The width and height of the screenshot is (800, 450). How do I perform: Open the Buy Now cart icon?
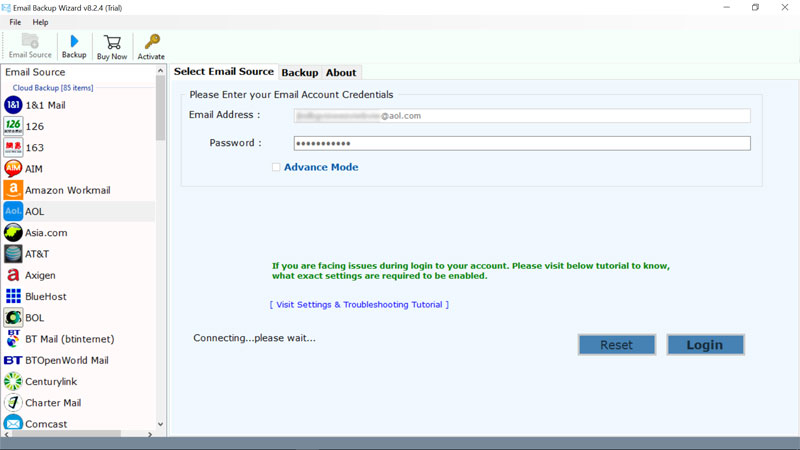pos(112,42)
